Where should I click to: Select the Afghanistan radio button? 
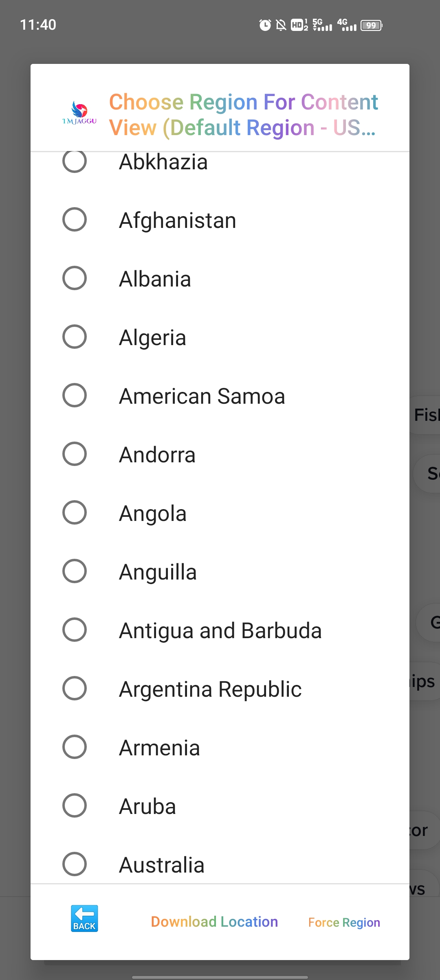[75, 220]
